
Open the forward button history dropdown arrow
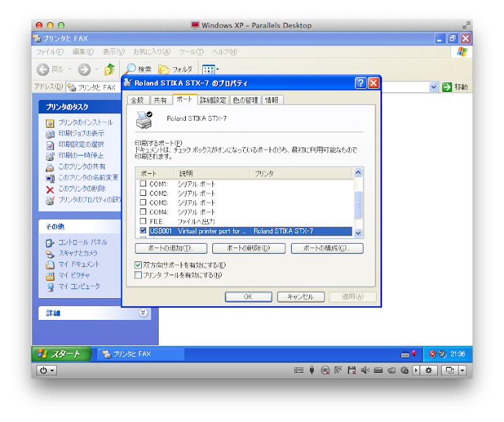(x=97, y=69)
